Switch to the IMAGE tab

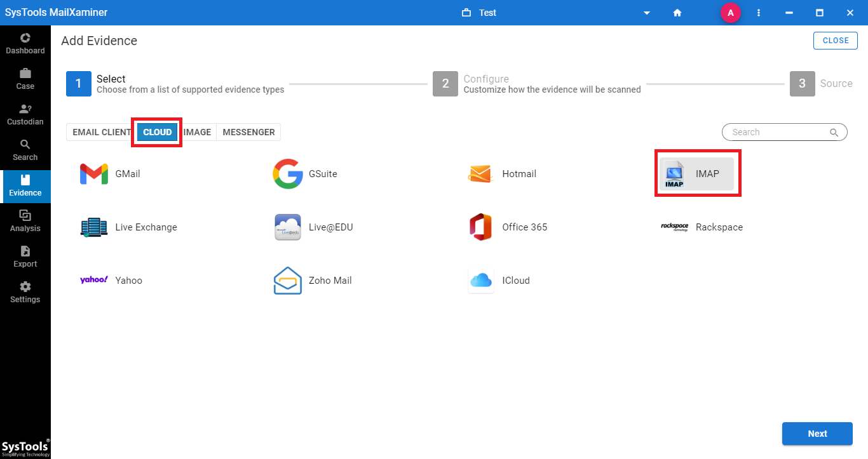197,132
